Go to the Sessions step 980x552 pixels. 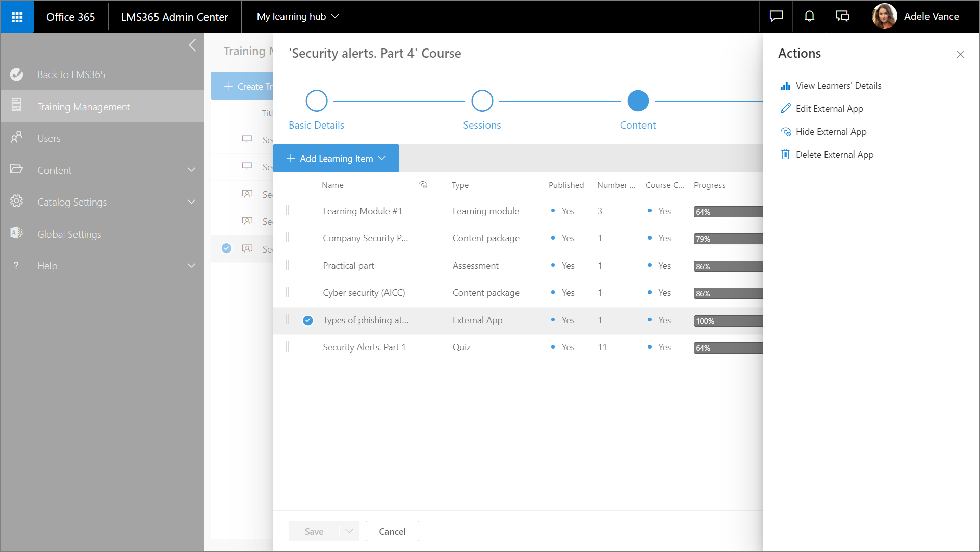click(482, 101)
